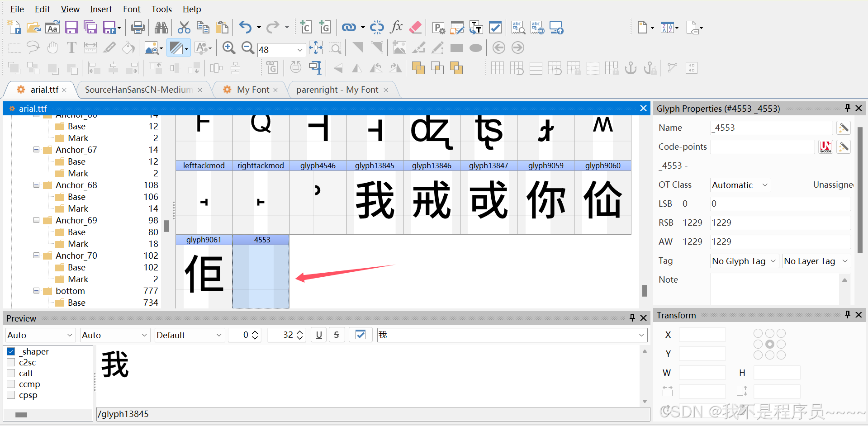The image size is (868, 426).
Task: Check the ccmp feature in Preview
Action: click(11, 384)
